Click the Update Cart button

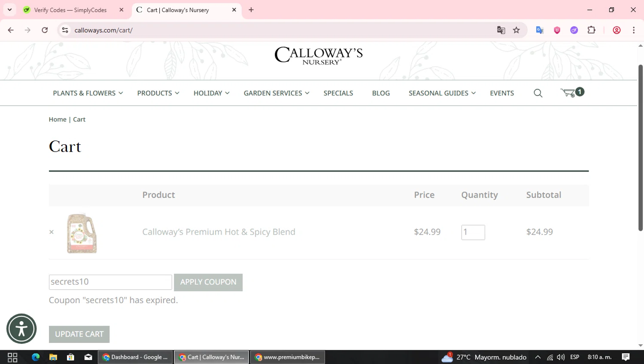click(79, 334)
